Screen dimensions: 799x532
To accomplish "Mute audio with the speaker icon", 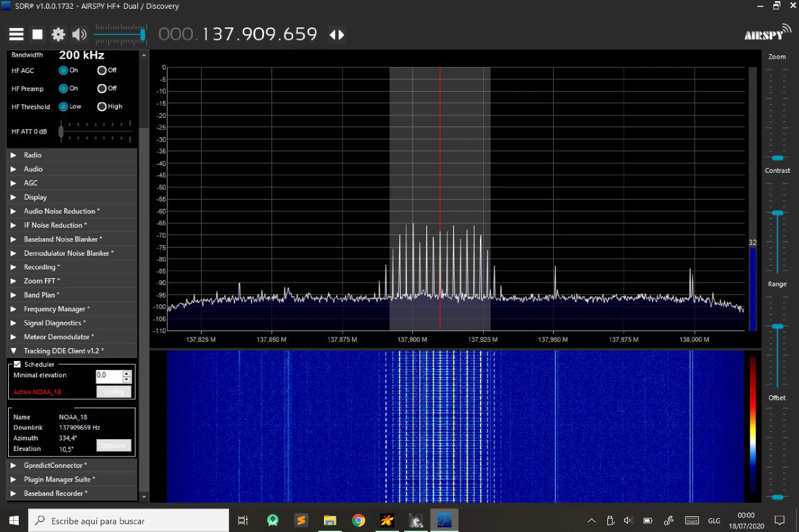I will [x=79, y=34].
